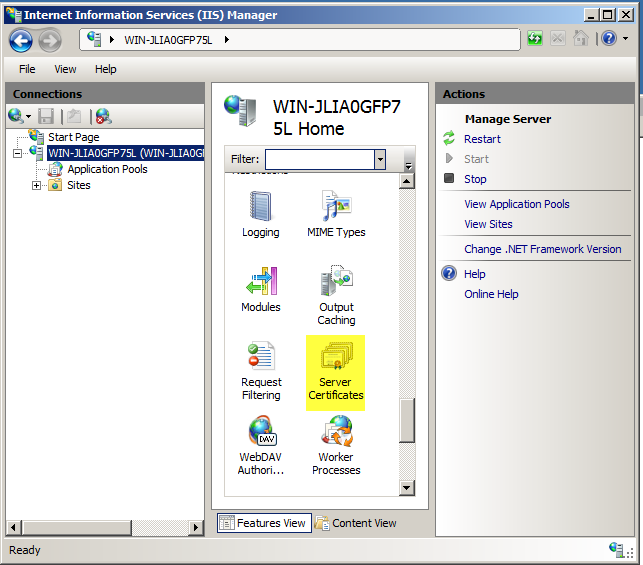The height and width of the screenshot is (565, 643).
Task: Click WIN-JLIA0GFP75L in the address bar
Action: [x=168, y=40]
